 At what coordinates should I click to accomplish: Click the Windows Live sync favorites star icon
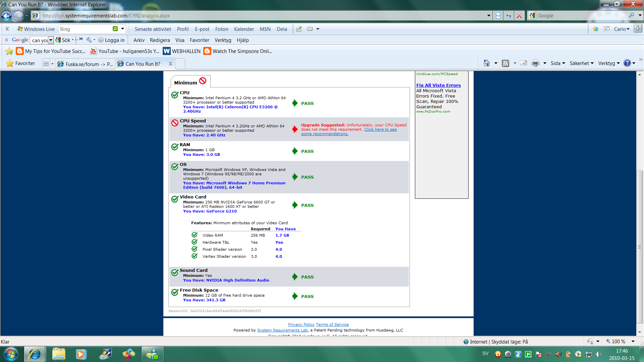click(x=596, y=29)
